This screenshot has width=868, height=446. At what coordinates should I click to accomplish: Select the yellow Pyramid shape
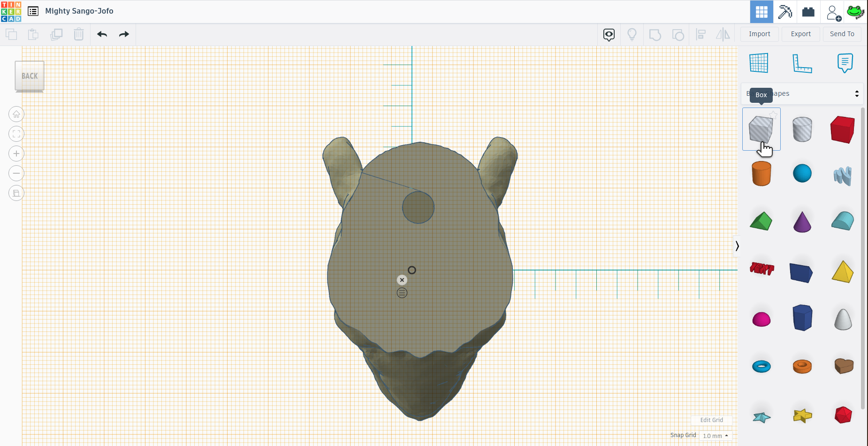pyautogui.click(x=843, y=271)
